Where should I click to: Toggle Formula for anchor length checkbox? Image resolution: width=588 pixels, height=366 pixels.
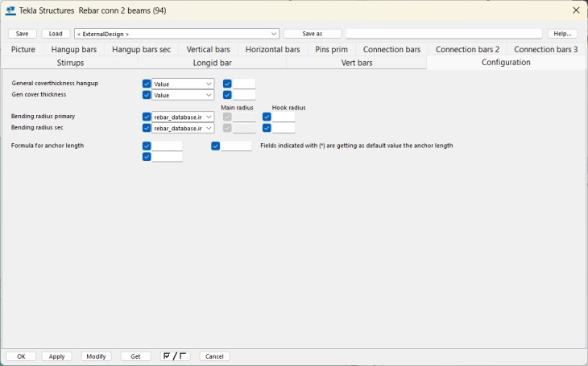coord(147,146)
